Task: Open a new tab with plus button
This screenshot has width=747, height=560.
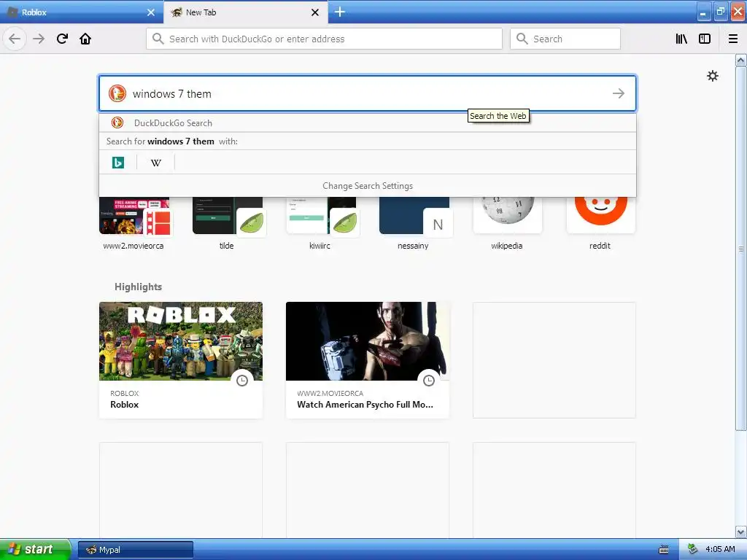Action: [x=340, y=12]
